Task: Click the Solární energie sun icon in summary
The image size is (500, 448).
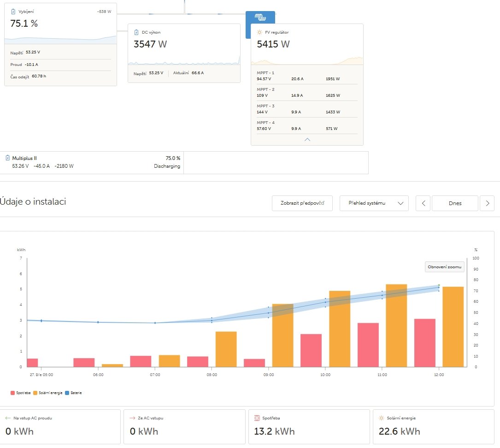Action: click(x=381, y=418)
